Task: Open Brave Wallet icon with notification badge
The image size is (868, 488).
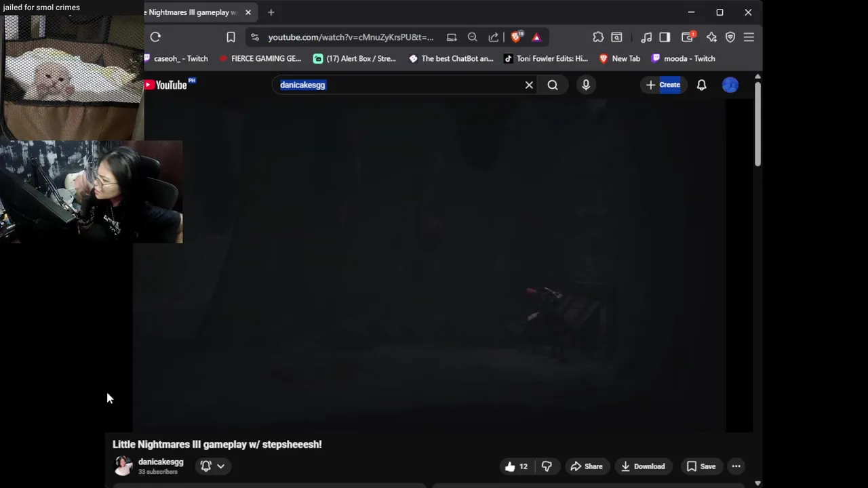Action: tap(688, 37)
